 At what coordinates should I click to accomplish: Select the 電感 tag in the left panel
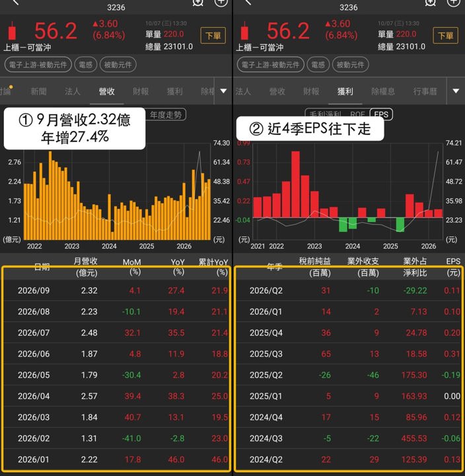click(86, 65)
